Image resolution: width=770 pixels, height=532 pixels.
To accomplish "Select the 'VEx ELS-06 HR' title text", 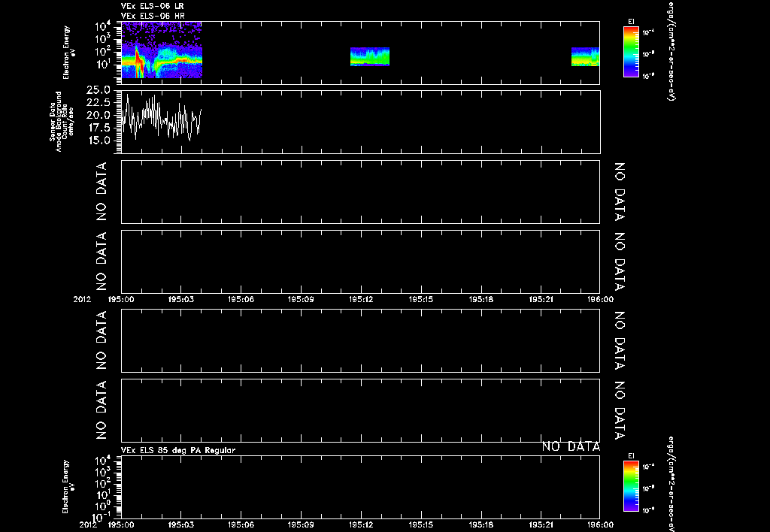I will 152,17.
